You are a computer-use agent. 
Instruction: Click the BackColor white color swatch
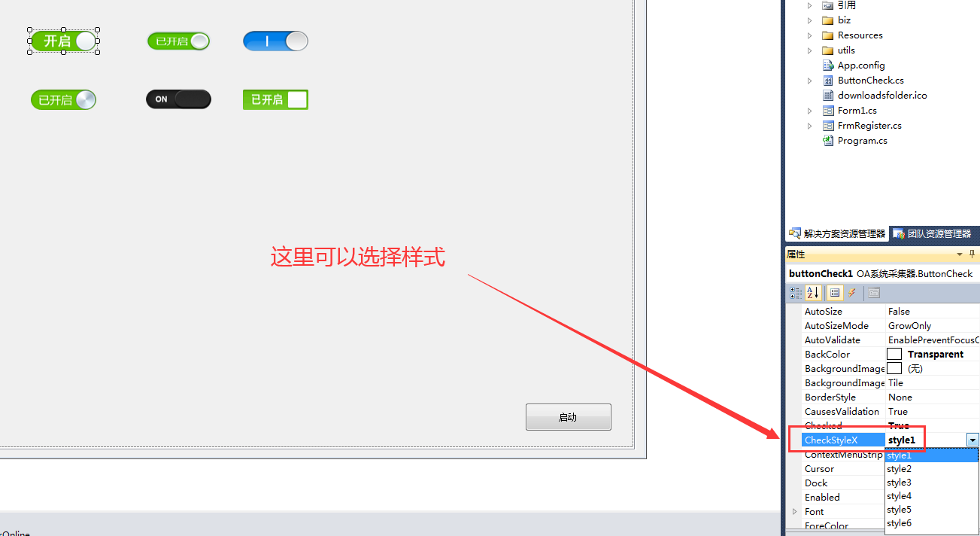[894, 354]
